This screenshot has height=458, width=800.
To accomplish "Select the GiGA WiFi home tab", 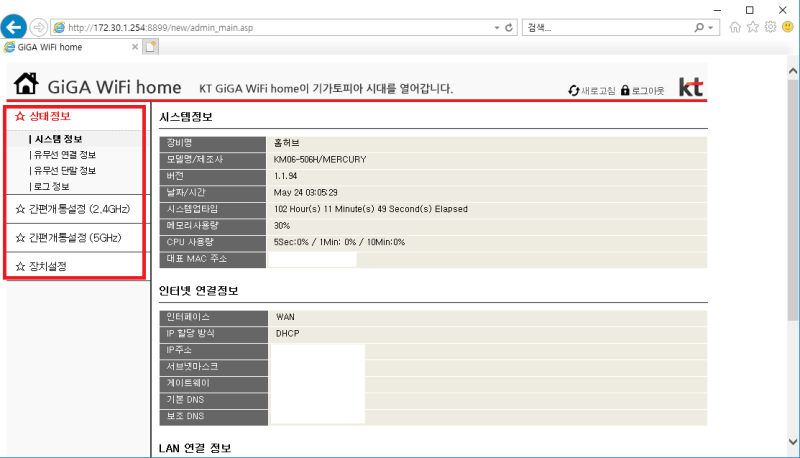I will coord(70,47).
